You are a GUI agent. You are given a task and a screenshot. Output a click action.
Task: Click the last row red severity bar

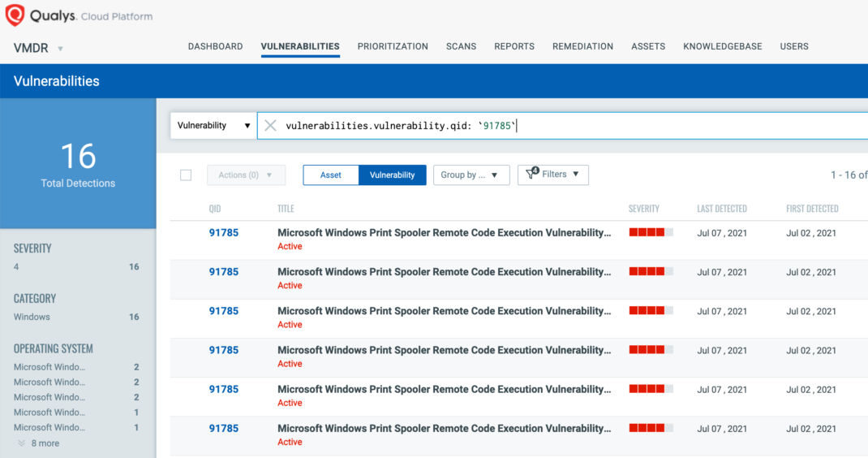(x=651, y=428)
